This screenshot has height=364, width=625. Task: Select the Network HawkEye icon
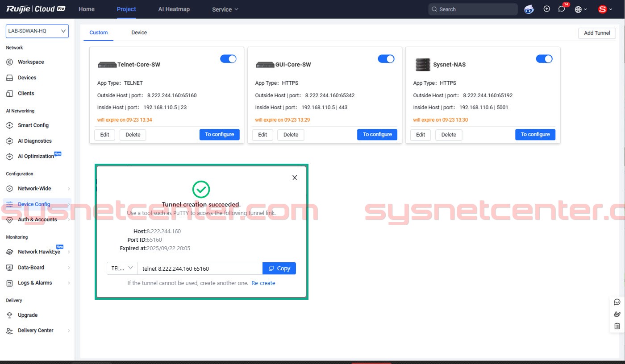tap(9, 252)
